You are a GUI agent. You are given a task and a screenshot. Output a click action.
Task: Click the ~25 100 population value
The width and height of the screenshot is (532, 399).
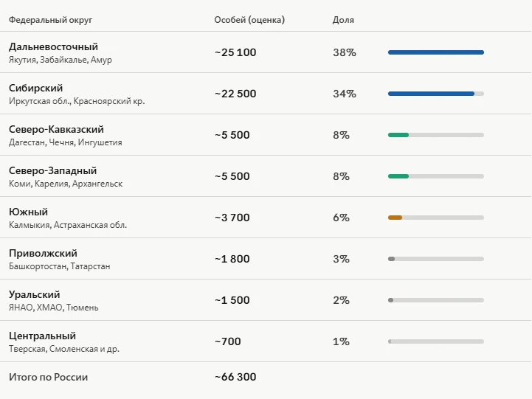(x=235, y=52)
